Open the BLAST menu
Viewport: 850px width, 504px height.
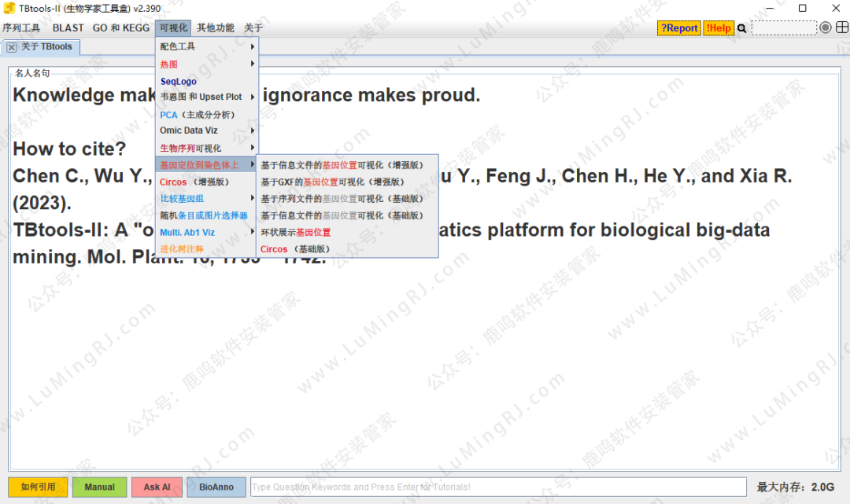(x=68, y=28)
